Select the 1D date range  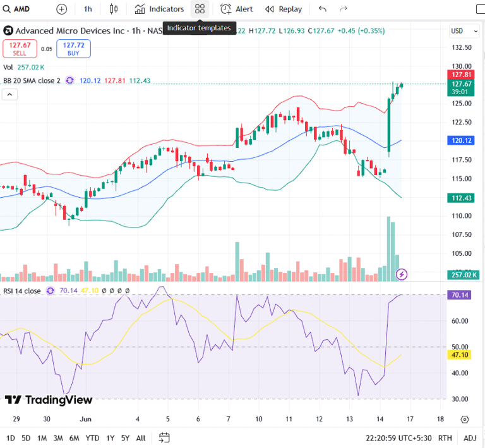(x=11, y=438)
